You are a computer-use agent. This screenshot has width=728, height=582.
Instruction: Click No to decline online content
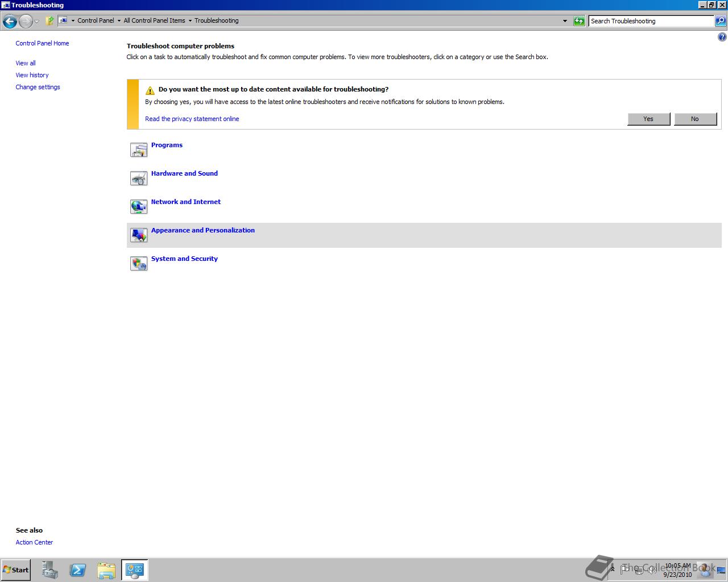click(x=695, y=119)
